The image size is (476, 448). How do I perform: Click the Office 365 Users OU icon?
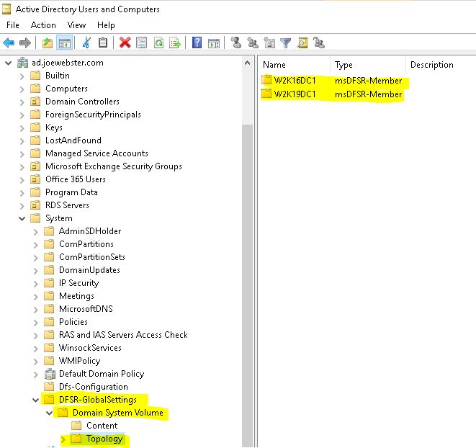tap(35, 179)
